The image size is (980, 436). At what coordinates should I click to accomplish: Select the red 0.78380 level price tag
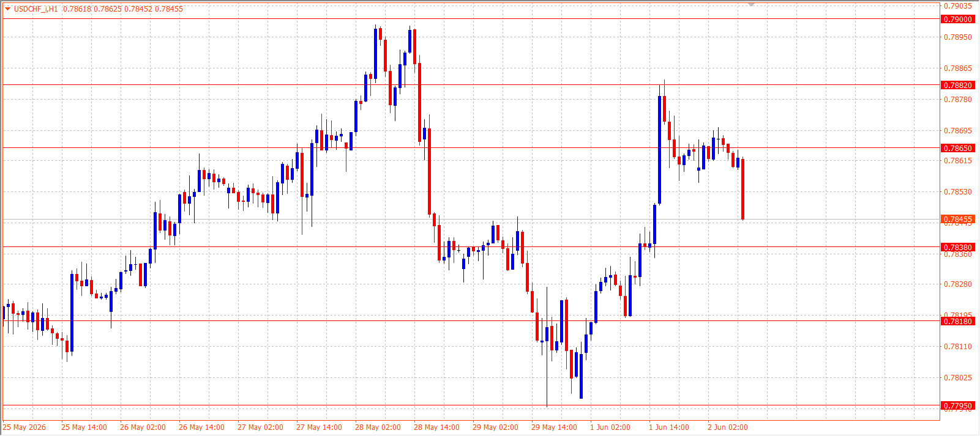(957, 247)
